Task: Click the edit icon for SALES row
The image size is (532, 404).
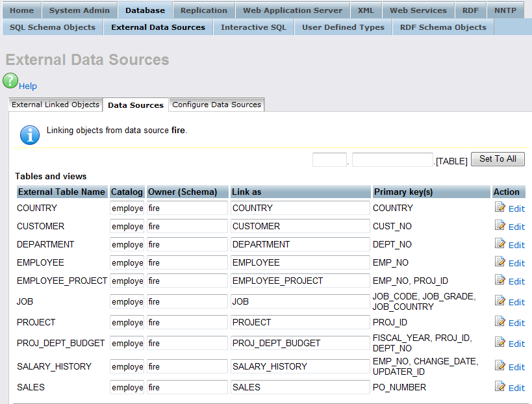Action: click(500, 386)
